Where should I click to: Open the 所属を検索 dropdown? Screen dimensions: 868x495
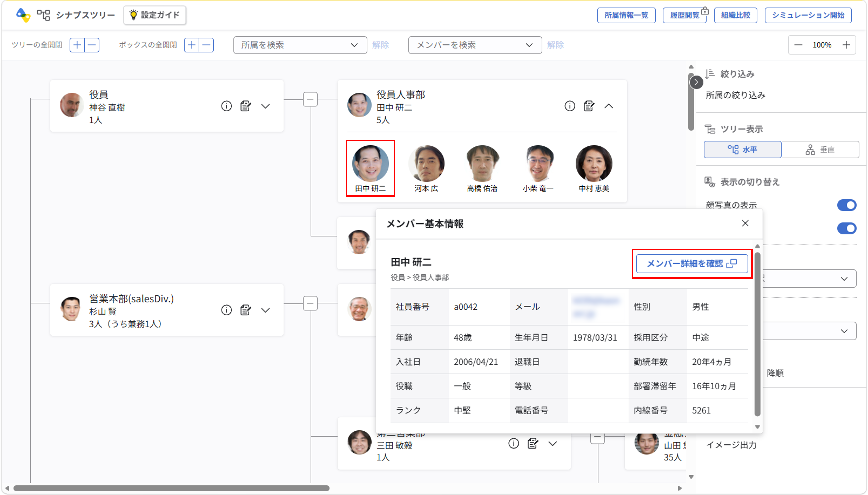300,45
